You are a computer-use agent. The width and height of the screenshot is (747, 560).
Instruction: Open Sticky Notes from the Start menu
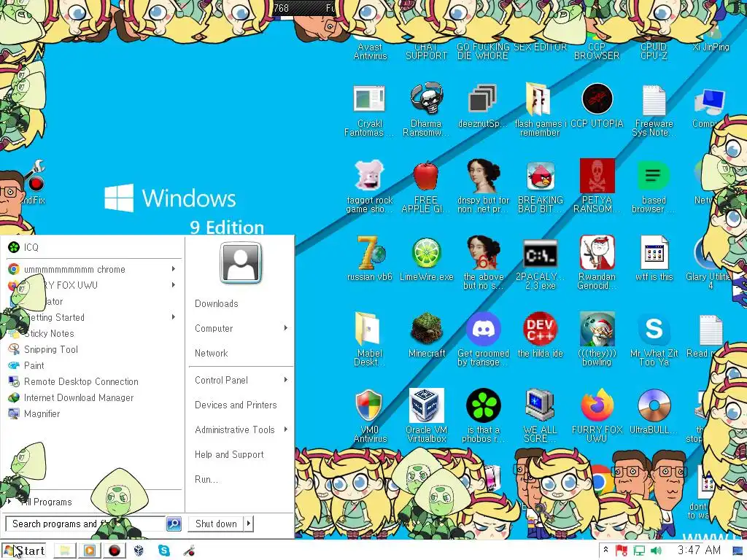[94, 333]
